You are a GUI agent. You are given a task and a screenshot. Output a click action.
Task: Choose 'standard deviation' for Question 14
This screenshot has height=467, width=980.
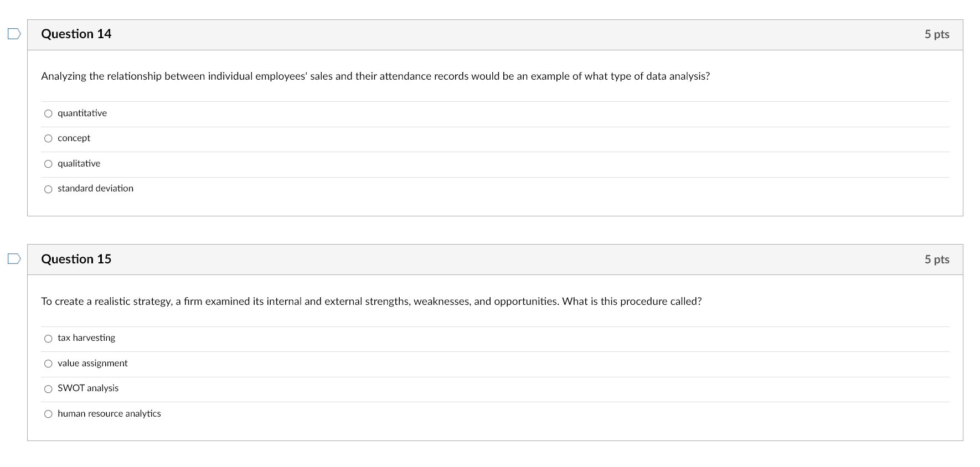coord(49,189)
